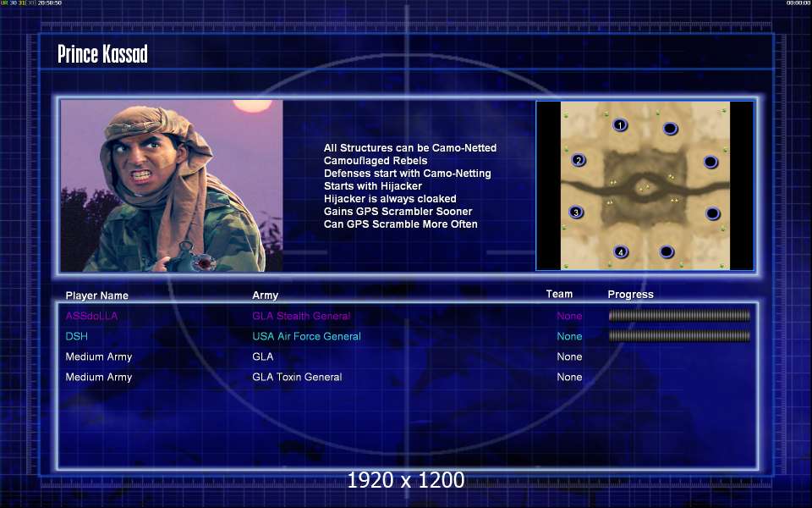This screenshot has width=812, height=508.
Task: Click team "None" in the ASSdoLLA row
Action: click(569, 316)
